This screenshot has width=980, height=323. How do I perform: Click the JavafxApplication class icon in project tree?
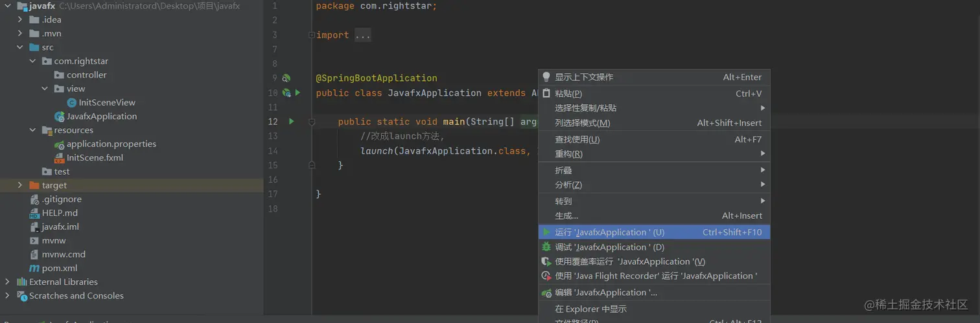60,117
